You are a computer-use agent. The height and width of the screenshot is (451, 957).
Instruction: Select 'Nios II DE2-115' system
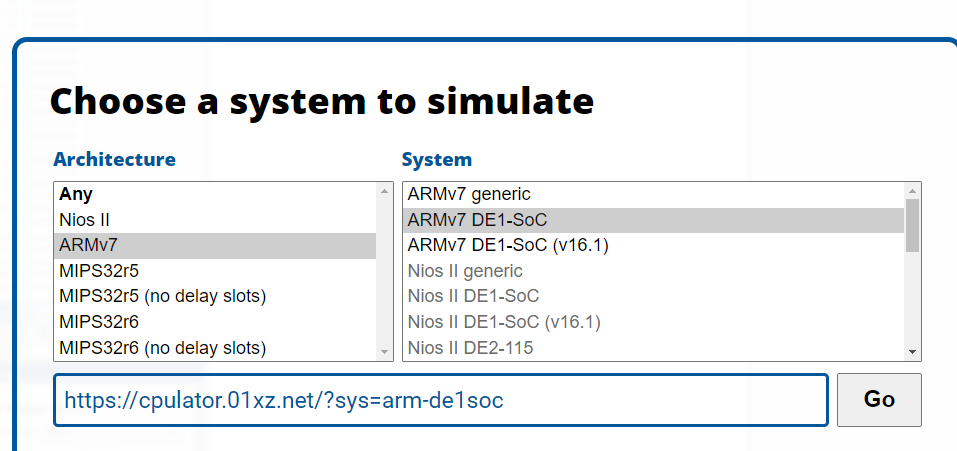[x=653, y=348]
